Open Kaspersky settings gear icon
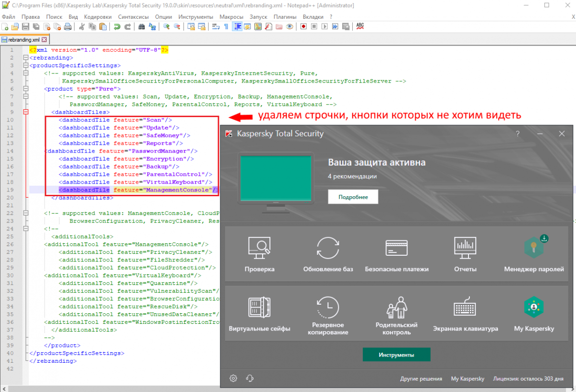The width and height of the screenshot is (576, 392). 233,378
